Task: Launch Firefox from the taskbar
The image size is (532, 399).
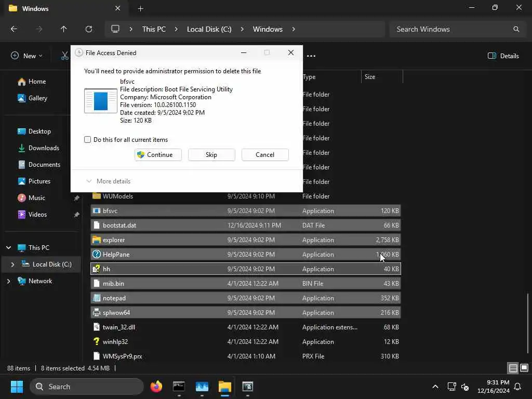Action: 156,387
